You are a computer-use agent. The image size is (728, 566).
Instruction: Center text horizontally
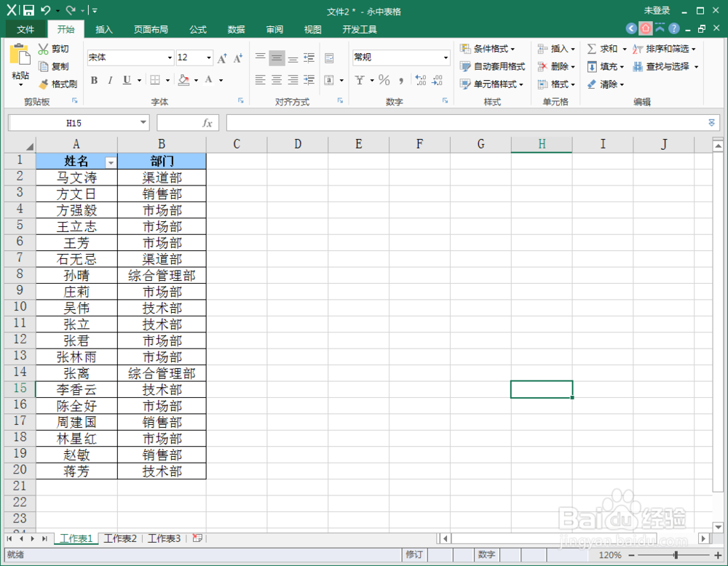click(x=277, y=80)
